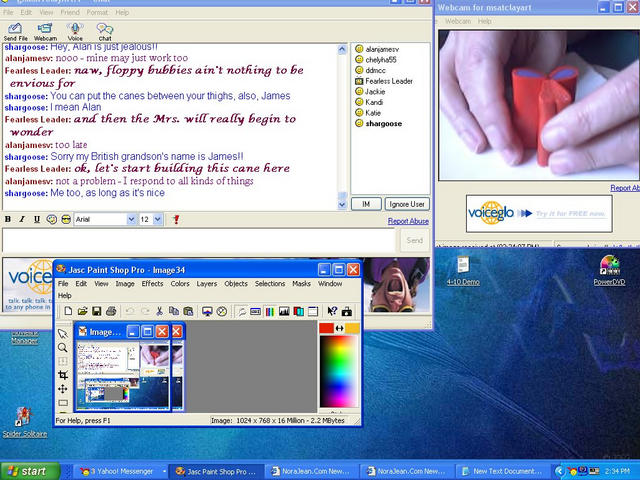The height and width of the screenshot is (480, 640).
Task: Open emoticon picker in chat format bar
Action: [51, 220]
